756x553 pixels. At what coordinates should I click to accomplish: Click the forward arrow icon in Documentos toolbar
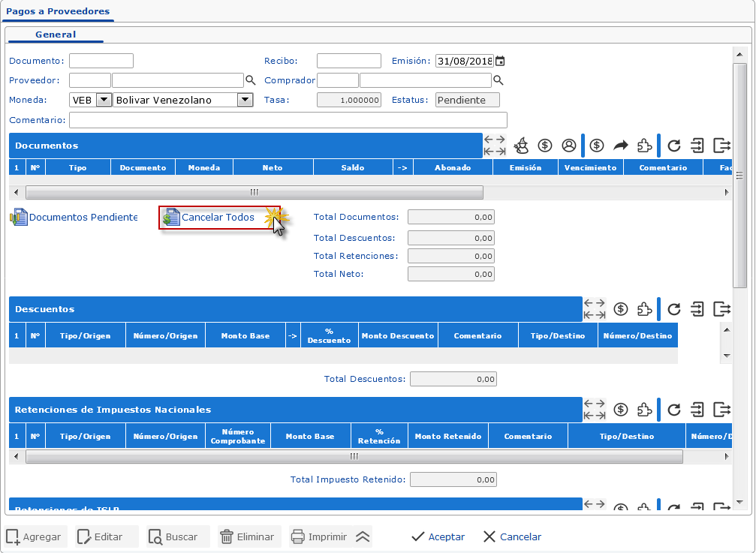pos(621,146)
